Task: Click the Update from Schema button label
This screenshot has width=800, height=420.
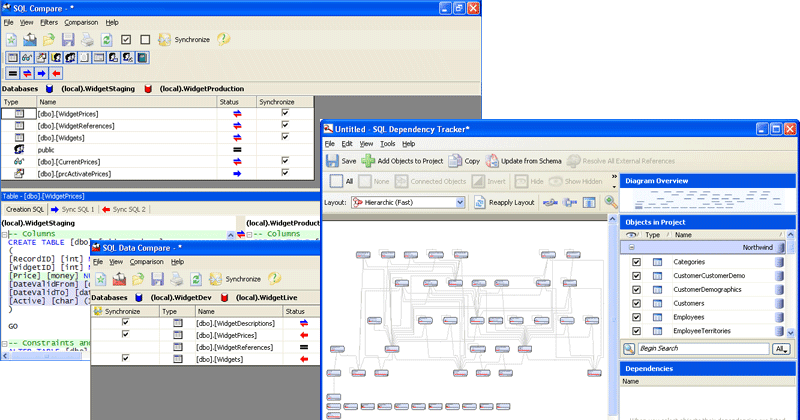Action: [531, 161]
